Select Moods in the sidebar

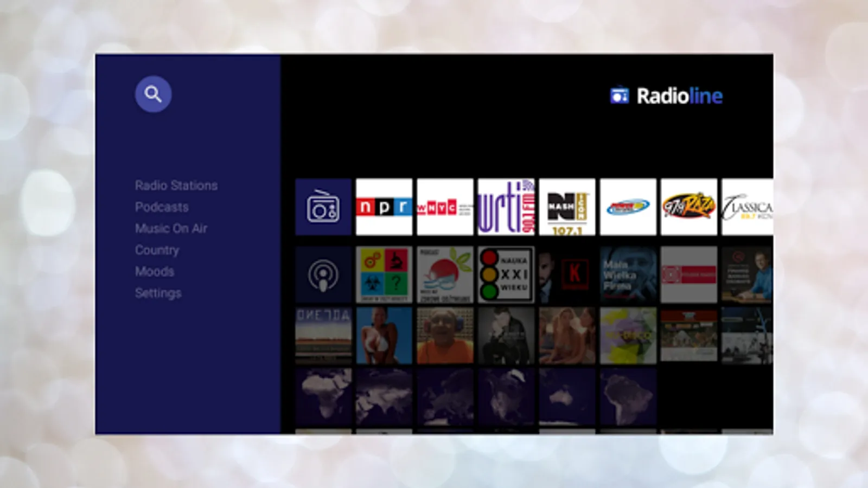tap(155, 272)
